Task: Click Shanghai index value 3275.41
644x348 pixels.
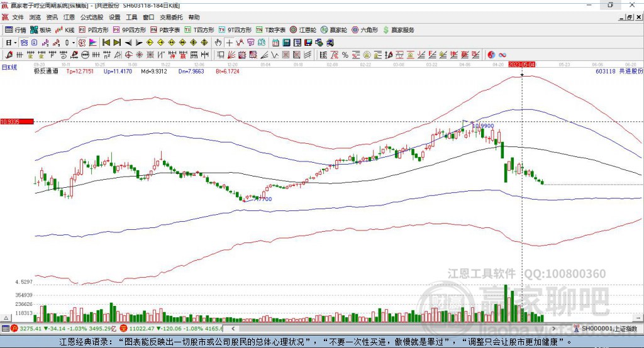Action: coord(30,329)
